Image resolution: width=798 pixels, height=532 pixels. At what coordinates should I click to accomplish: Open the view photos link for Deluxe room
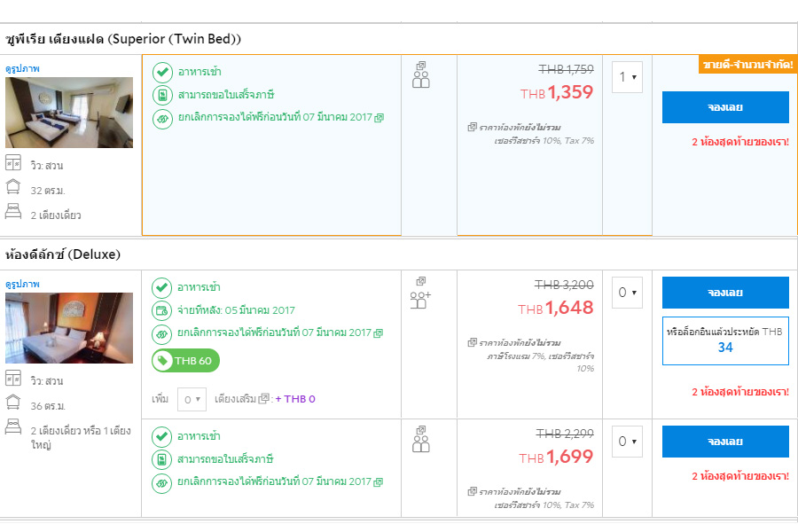(x=23, y=284)
